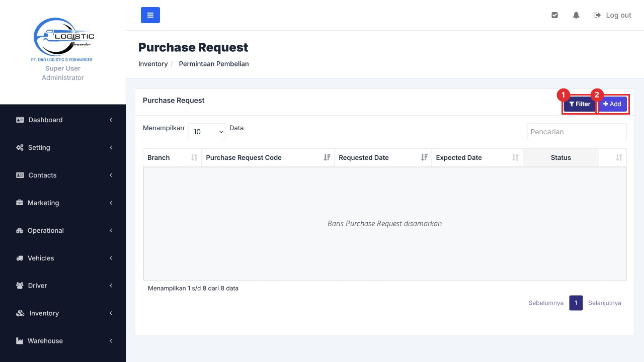
Task: Click the Setting gears icon
Action: [x=20, y=147]
